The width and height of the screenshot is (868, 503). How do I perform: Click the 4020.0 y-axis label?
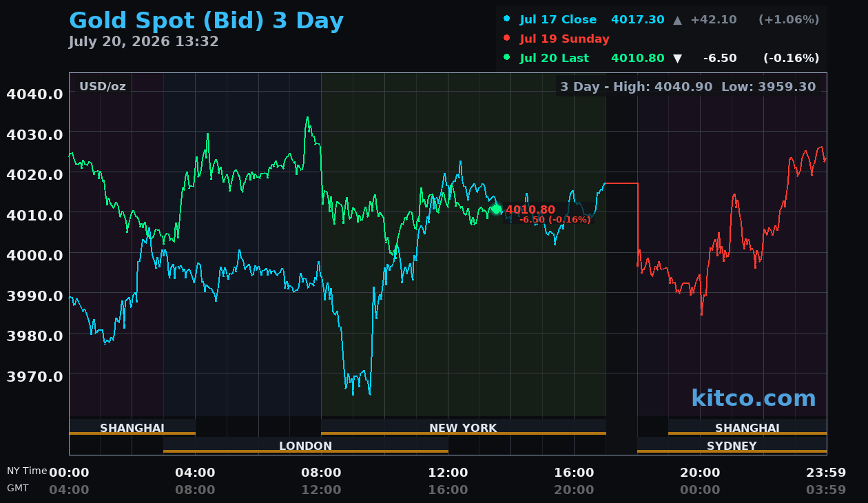point(34,174)
